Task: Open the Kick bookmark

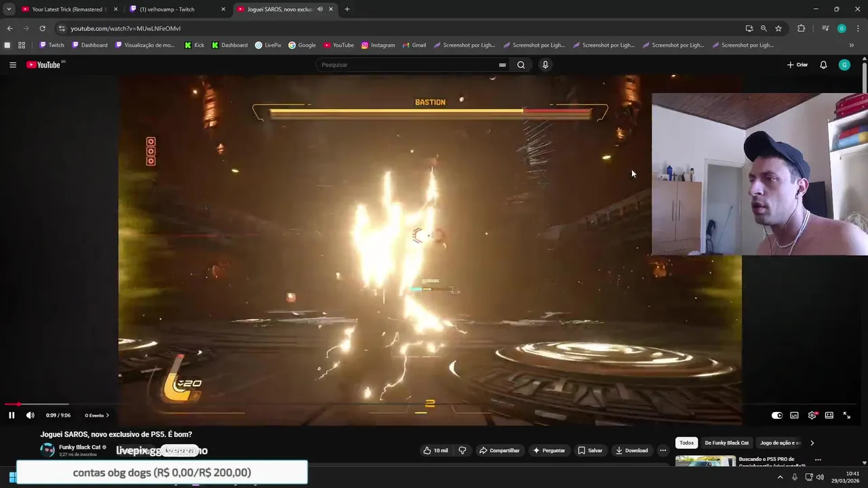Action: (194, 45)
